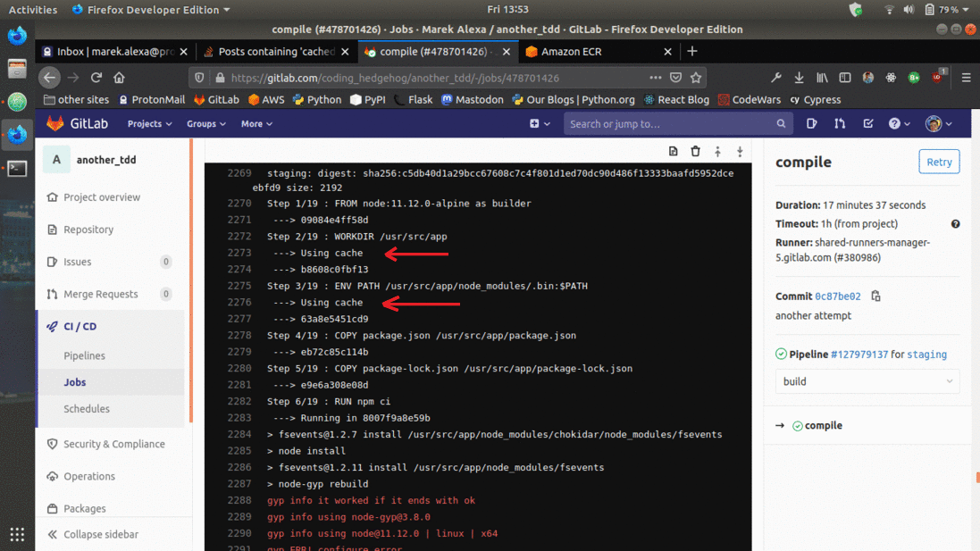980x551 pixels.
Task: Click the erase job log trash icon
Action: (695, 151)
